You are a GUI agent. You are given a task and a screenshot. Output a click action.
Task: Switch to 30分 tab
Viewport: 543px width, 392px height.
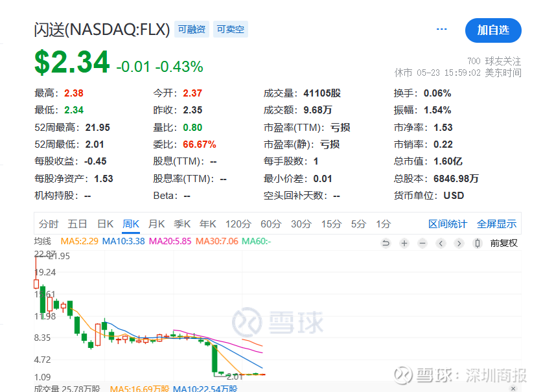pos(301,224)
